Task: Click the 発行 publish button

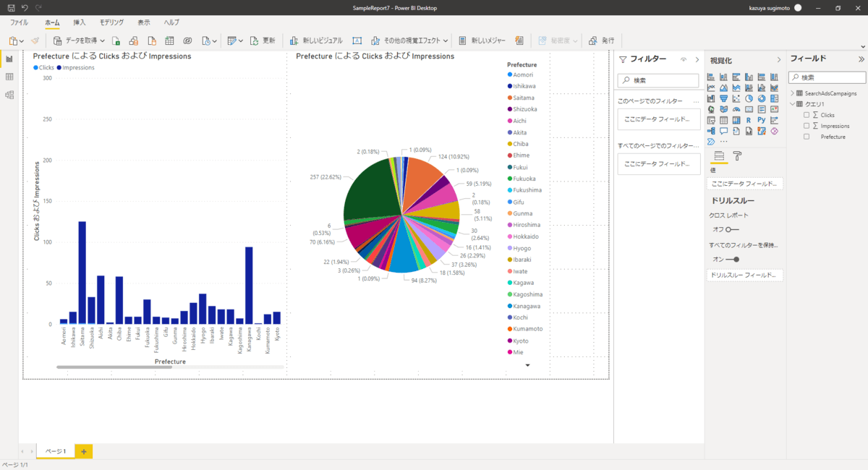Action: pos(602,40)
